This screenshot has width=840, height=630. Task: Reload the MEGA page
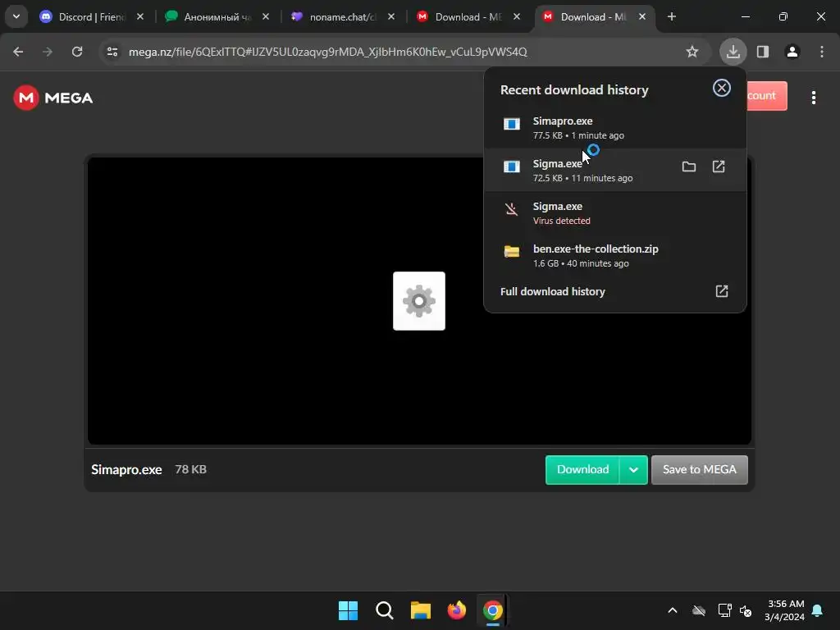77,52
